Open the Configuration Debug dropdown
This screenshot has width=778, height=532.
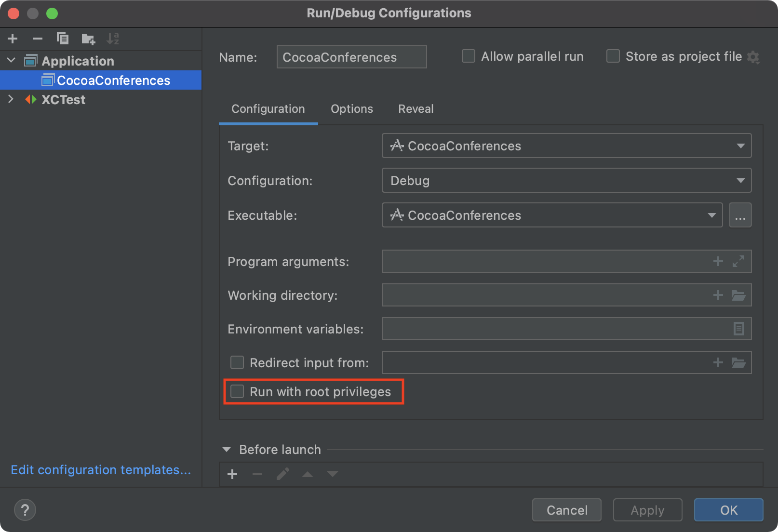click(x=567, y=180)
